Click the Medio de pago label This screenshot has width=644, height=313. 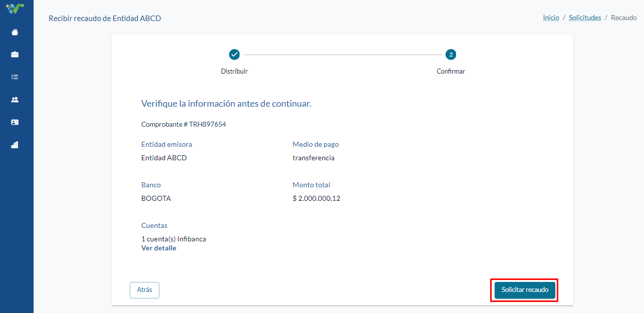(316, 144)
